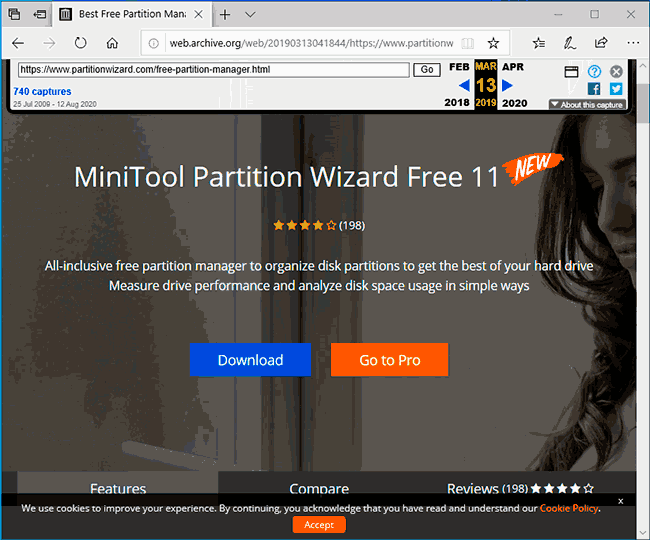This screenshot has width=650, height=540.
Task: Select APR in the Wayback timeline
Action: pyautogui.click(x=513, y=67)
